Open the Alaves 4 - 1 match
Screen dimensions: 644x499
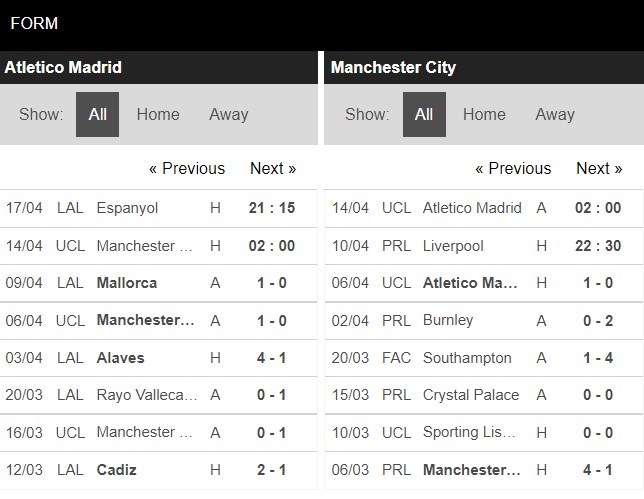click(x=159, y=358)
